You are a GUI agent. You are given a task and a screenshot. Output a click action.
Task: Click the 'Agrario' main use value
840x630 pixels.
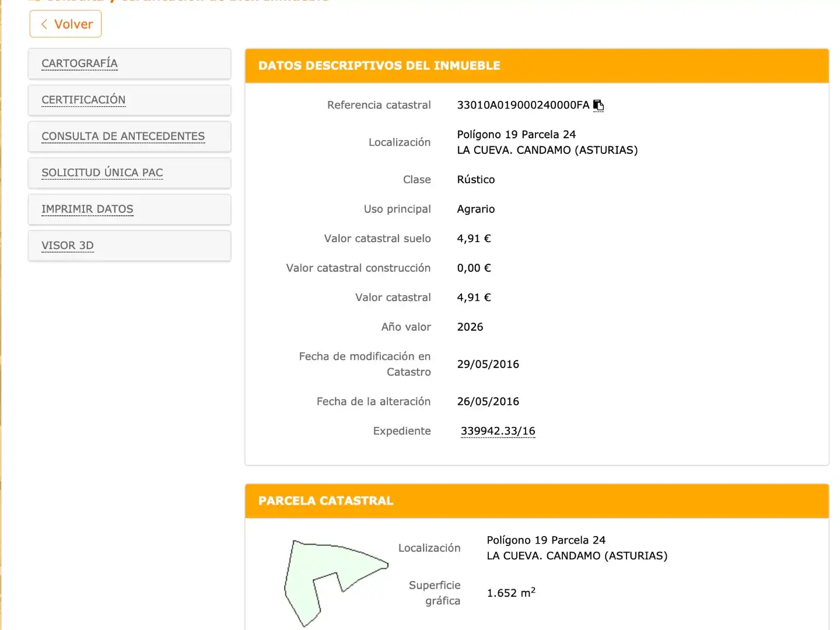click(x=476, y=209)
